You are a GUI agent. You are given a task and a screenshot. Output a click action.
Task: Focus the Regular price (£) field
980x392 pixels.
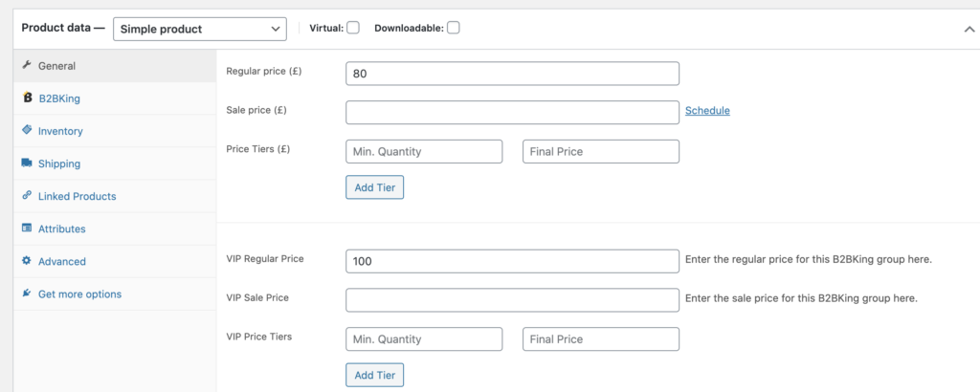pos(513,74)
